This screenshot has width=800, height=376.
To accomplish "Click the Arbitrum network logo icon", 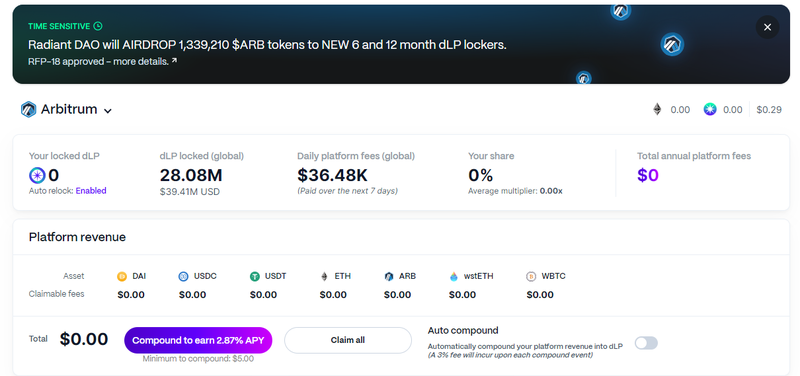I will (29, 110).
